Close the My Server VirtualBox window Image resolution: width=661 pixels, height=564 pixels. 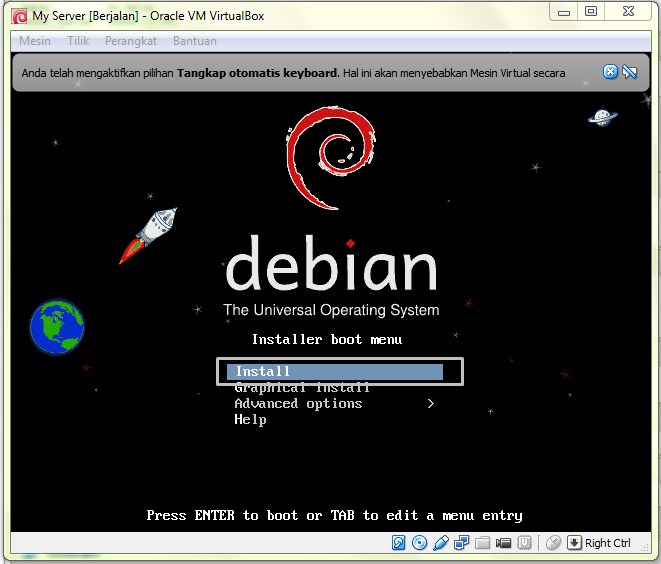point(628,11)
